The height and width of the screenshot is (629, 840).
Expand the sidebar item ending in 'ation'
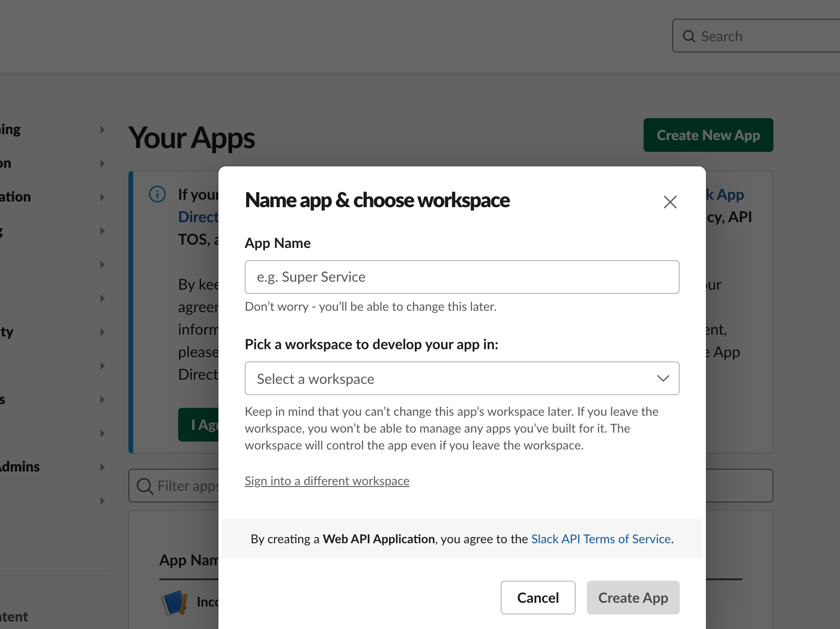click(x=102, y=197)
